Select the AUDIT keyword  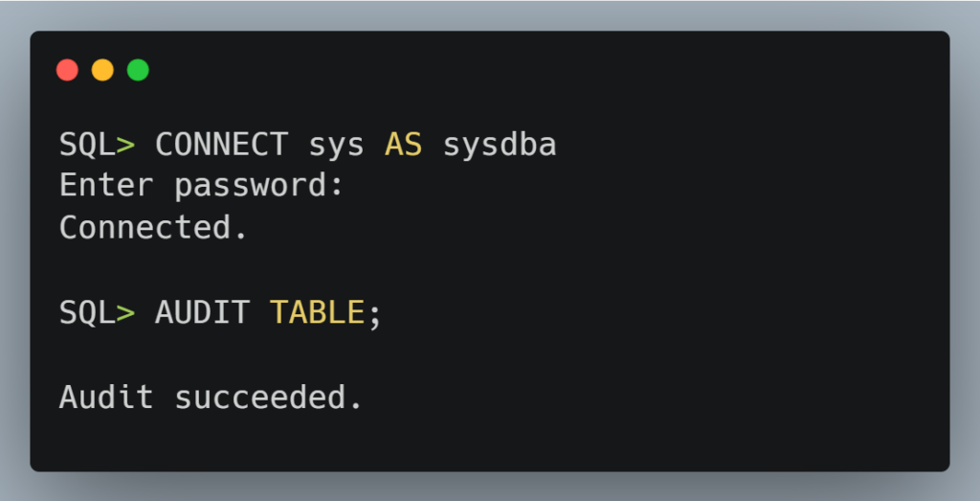(202, 312)
